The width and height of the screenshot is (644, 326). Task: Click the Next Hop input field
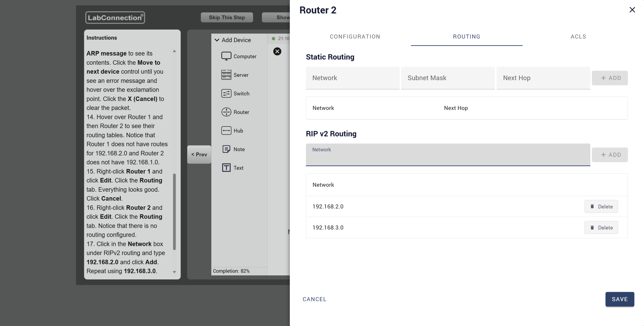(x=543, y=78)
